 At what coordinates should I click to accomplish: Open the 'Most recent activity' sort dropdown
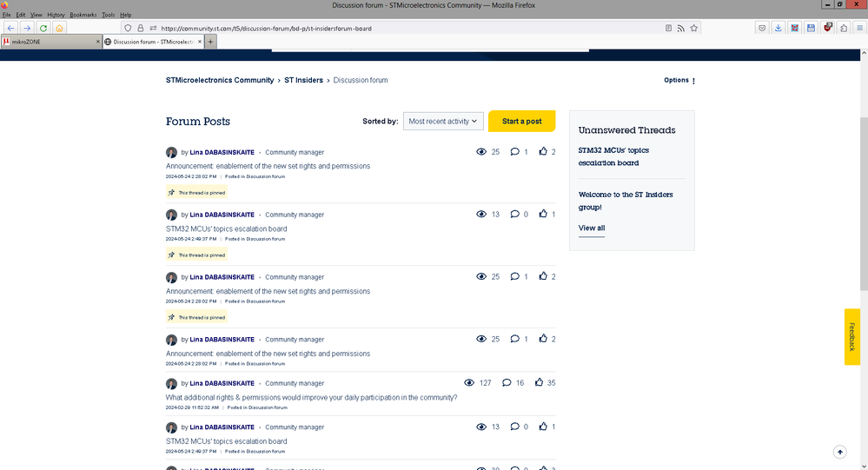(443, 122)
